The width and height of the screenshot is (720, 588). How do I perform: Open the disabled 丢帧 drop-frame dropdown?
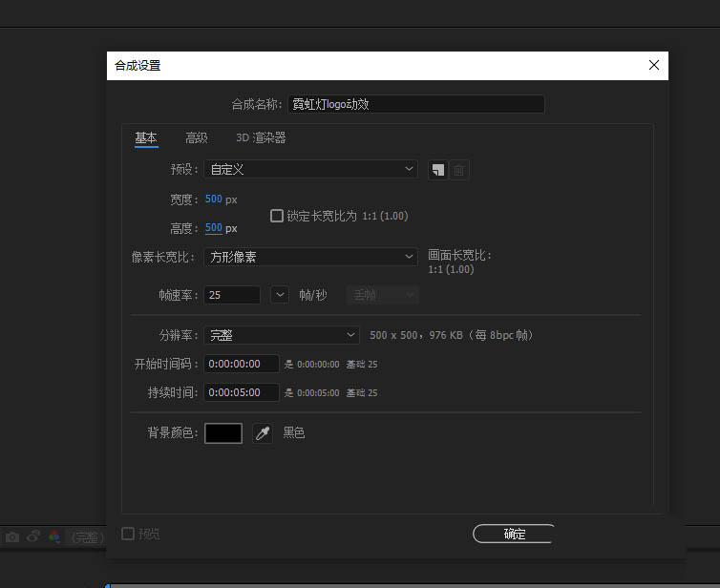coord(383,295)
